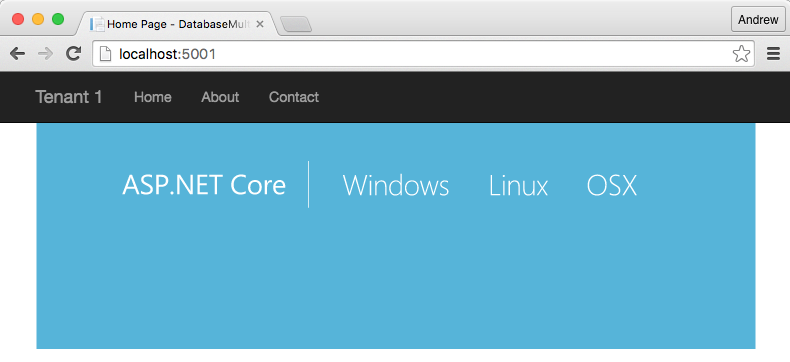Focus the localhost:5001 address bar
The width and height of the screenshot is (790, 362).
[x=423, y=53]
